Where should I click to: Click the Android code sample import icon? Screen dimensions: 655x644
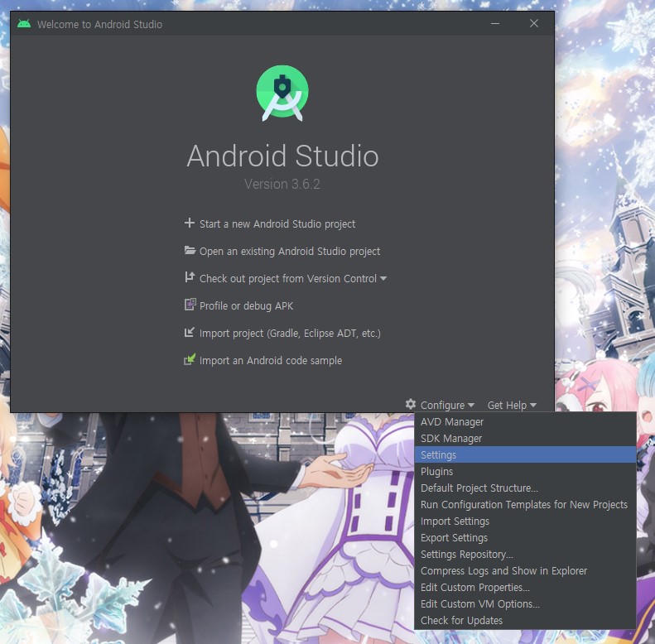[x=190, y=359]
